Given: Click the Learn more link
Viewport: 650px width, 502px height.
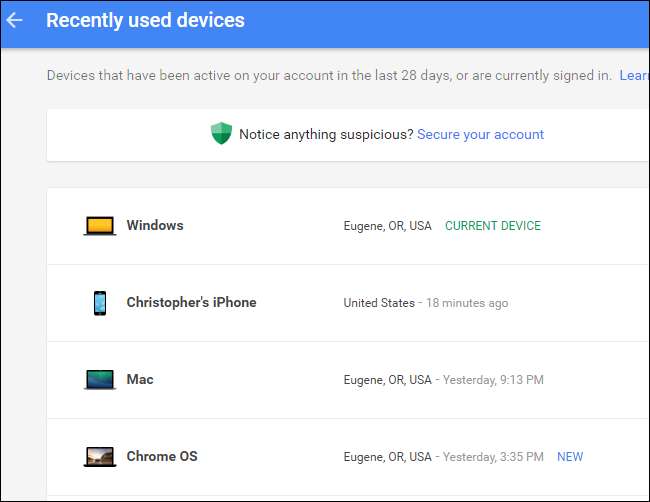Looking at the screenshot, I should (634, 75).
